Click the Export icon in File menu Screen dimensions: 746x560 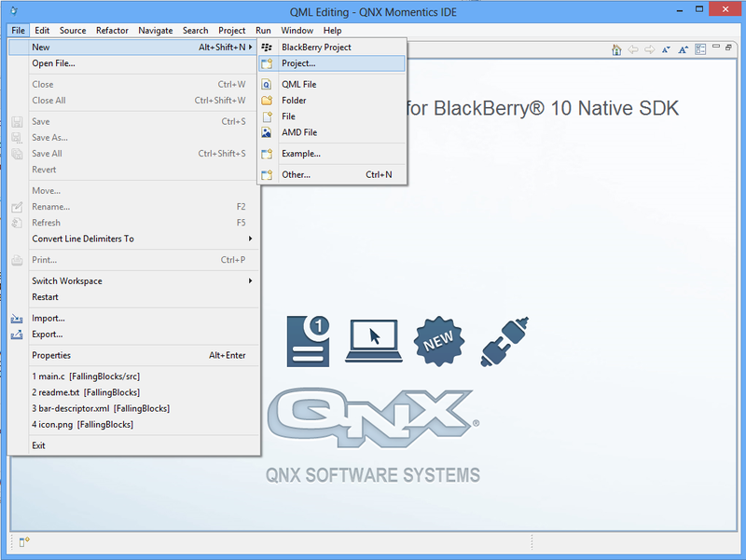(17, 335)
